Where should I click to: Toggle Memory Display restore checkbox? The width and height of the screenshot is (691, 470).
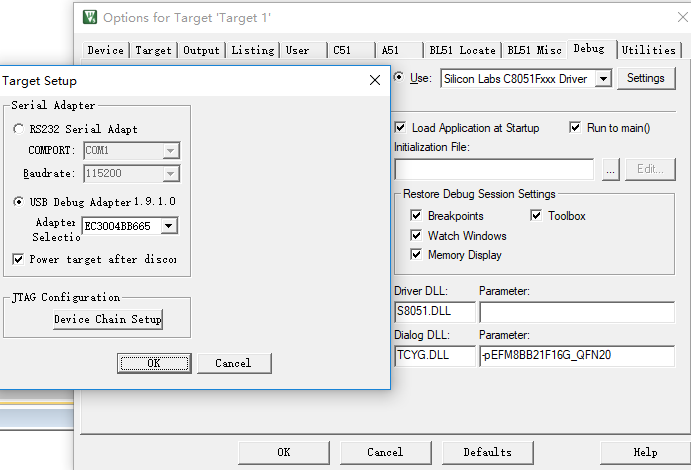(x=416, y=255)
